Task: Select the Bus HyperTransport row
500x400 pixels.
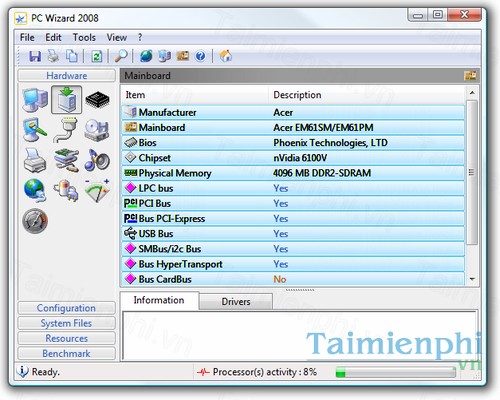Action: 293,264
